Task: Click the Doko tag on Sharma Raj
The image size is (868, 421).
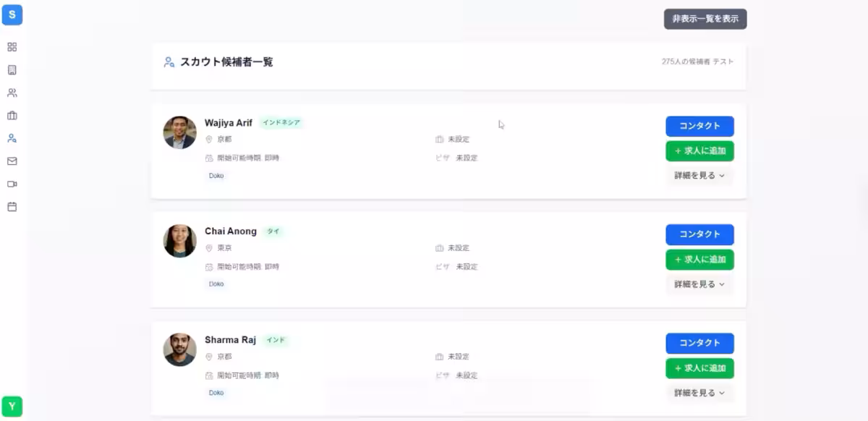Action: coord(216,393)
